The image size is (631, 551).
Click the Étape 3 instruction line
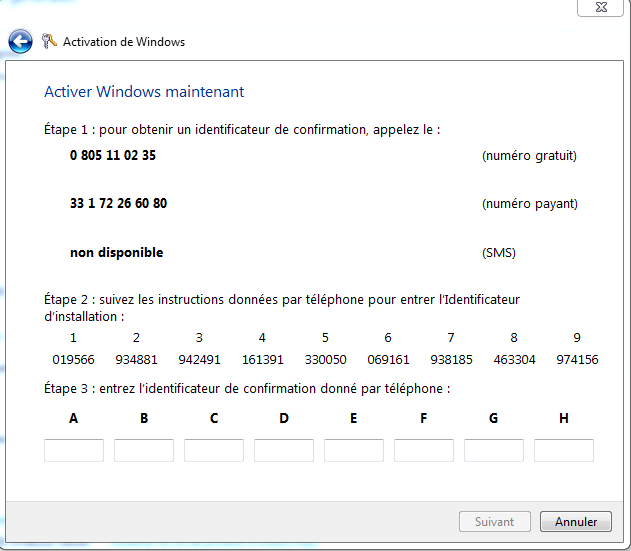pos(247,389)
